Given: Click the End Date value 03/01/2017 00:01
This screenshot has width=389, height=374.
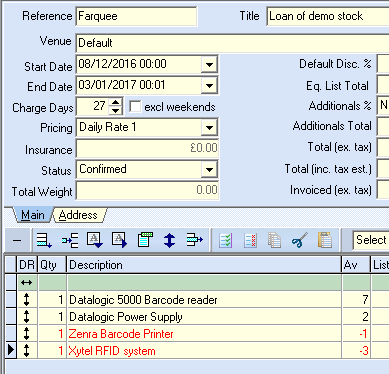Looking at the screenshot, I should (x=122, y=85).
